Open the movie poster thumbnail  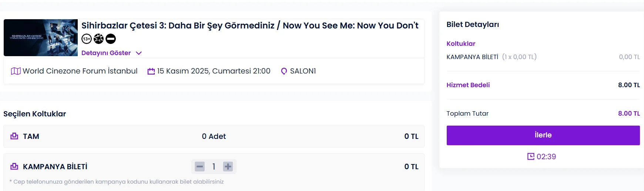coord(41,38)
